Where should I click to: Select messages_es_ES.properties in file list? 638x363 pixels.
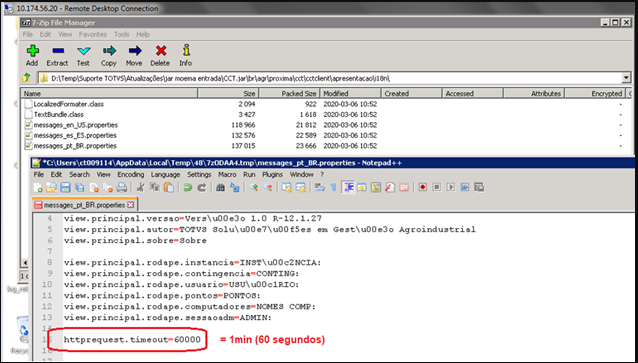(75, 136)
